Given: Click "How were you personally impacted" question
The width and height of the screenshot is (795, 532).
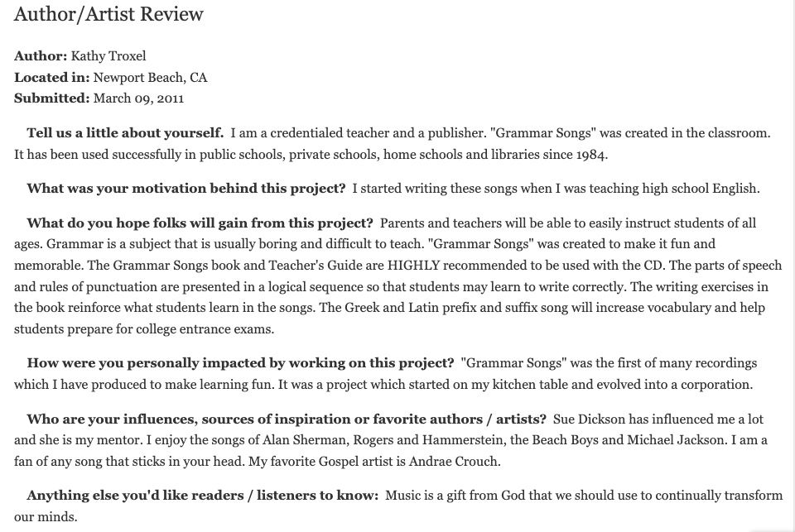Looking at the screenshot, I should (x=240, y=363).
